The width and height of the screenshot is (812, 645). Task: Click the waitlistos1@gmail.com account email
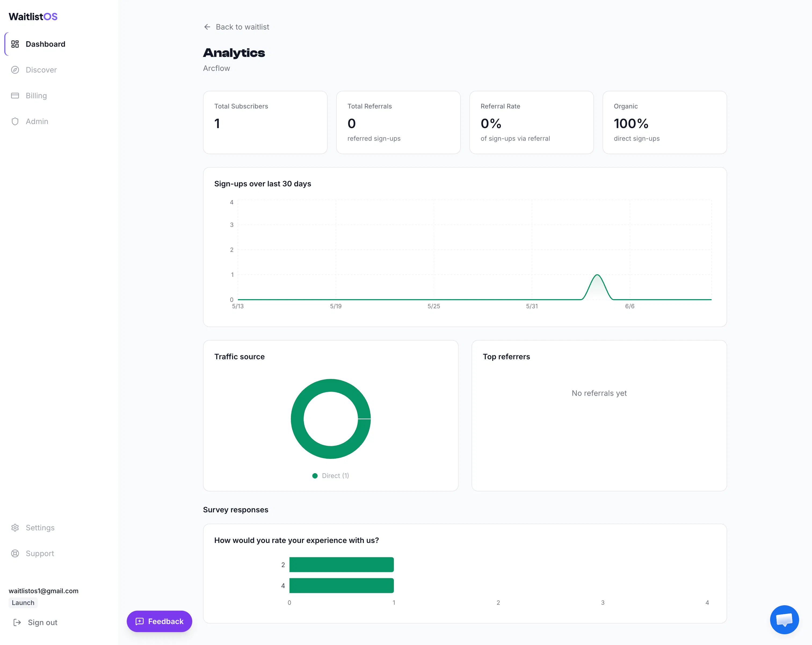pyautogui.click(x=44, y=591)
